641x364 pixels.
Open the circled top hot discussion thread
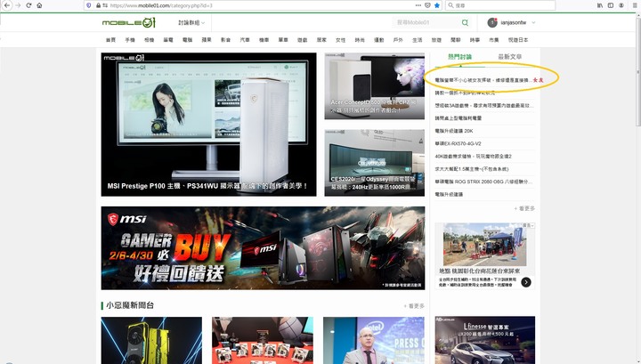click(x=483, y=80)
